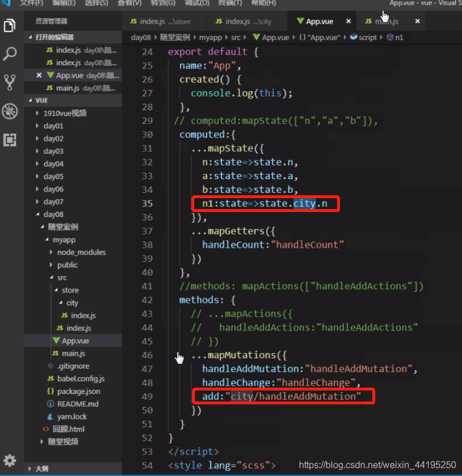
Task: Open the 调试(D) menu
Action: (197, 3)
